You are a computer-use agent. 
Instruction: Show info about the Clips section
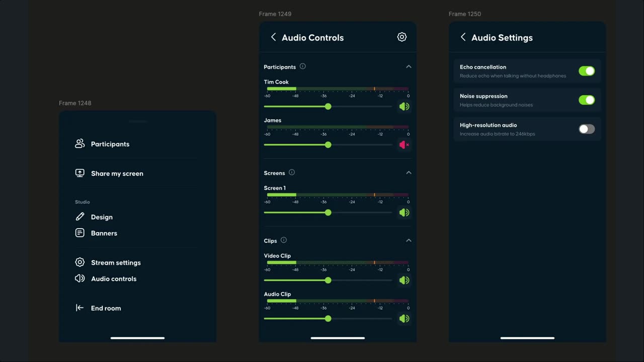[x=283, y=240]
